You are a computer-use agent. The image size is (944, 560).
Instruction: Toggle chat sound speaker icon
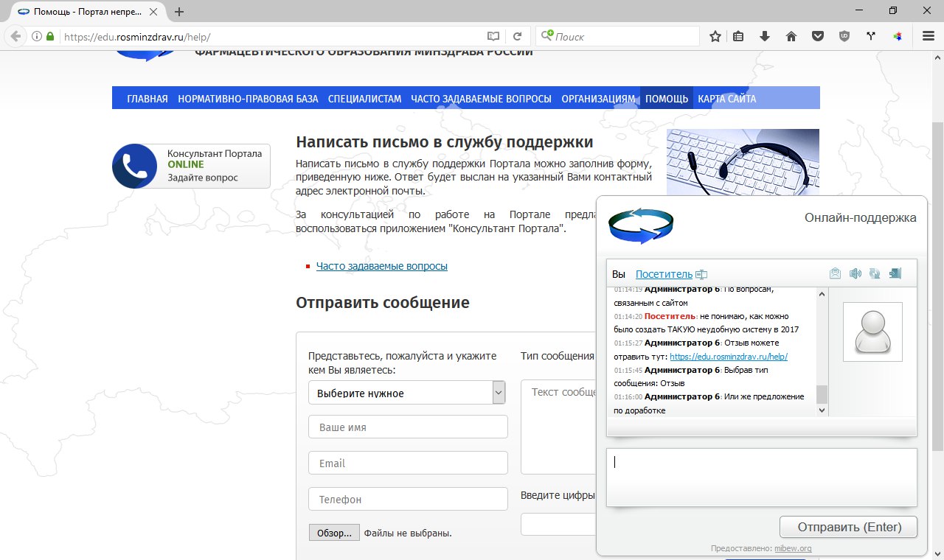pyautogui.click(x=855, y=274)
